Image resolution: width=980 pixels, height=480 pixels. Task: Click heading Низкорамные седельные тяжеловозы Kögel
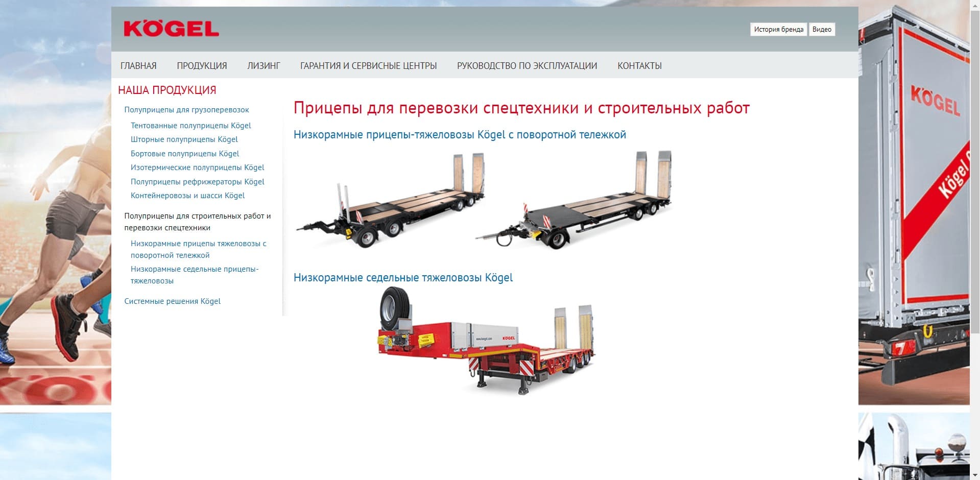pos(403,278)
